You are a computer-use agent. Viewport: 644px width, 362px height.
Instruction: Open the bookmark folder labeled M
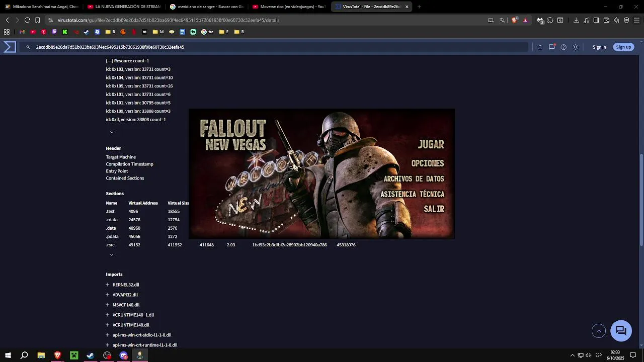(x=158, y=32)
